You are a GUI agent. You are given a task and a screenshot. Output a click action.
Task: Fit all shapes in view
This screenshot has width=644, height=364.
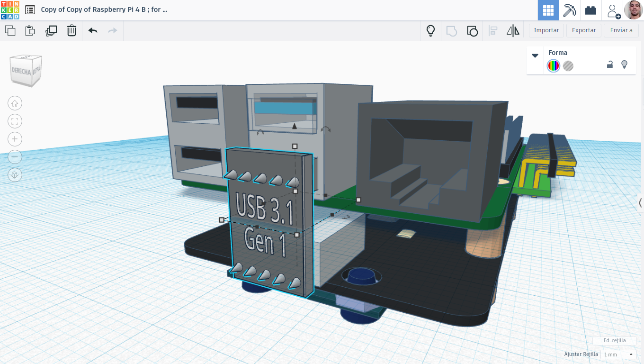point(15,121)
